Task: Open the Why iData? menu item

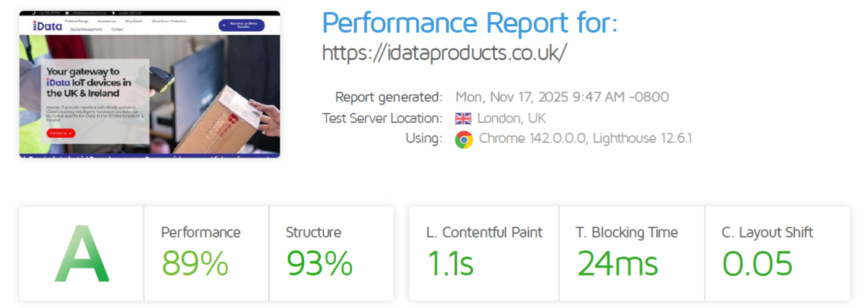Action: pos(134,21)
